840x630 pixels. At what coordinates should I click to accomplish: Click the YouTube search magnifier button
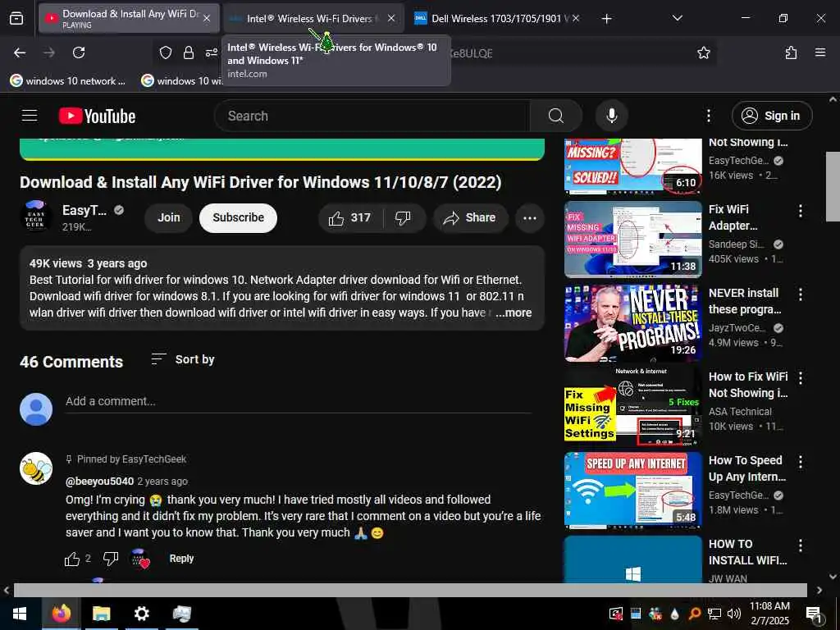[555, 116]
